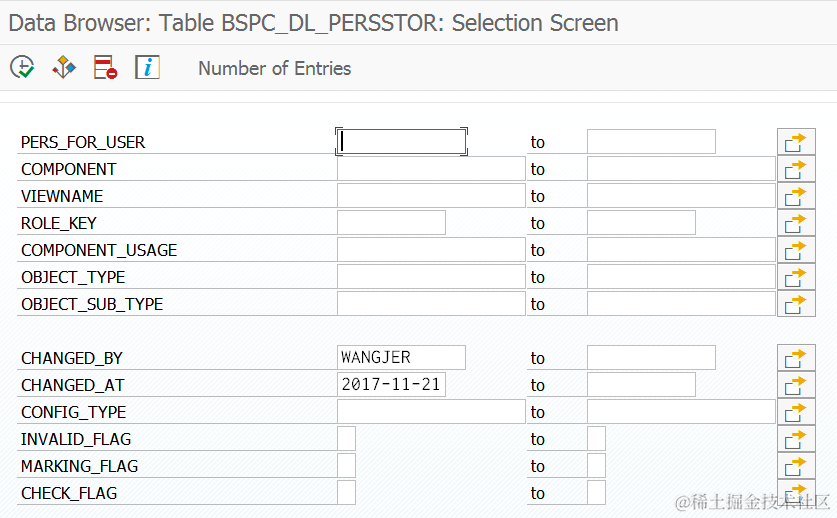This screenshot has width=837, height=518.
Task: Click the MARKING_FLAG from-value box
Action: tap(346, 466)
